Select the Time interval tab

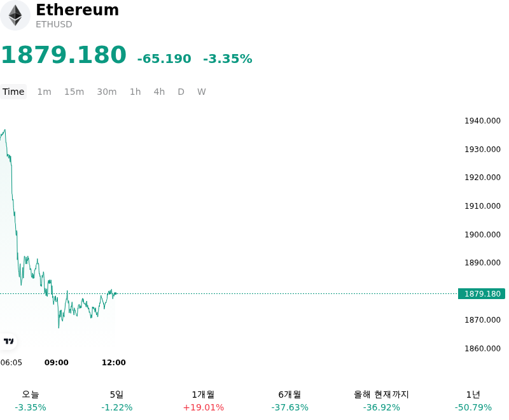[13, 92]
